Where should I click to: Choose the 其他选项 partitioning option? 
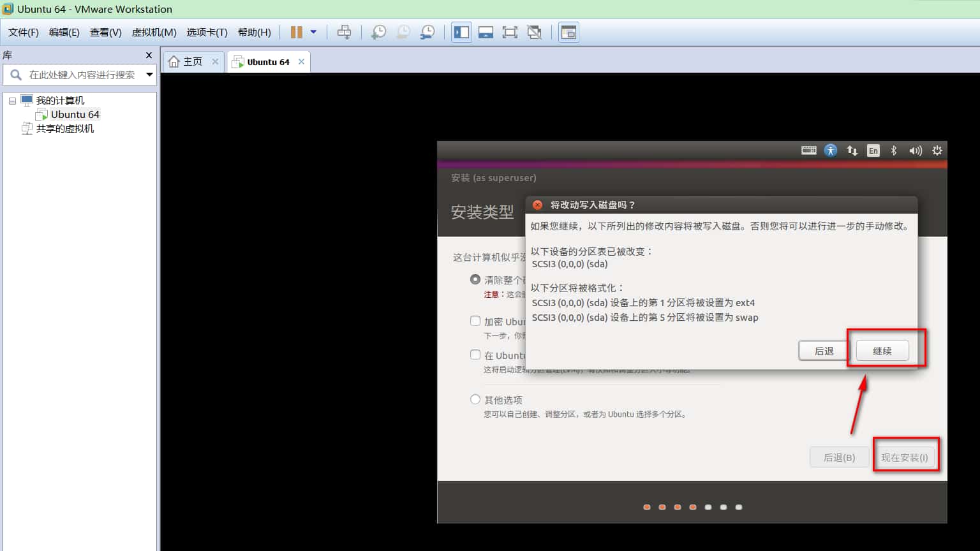click(475, 399)
